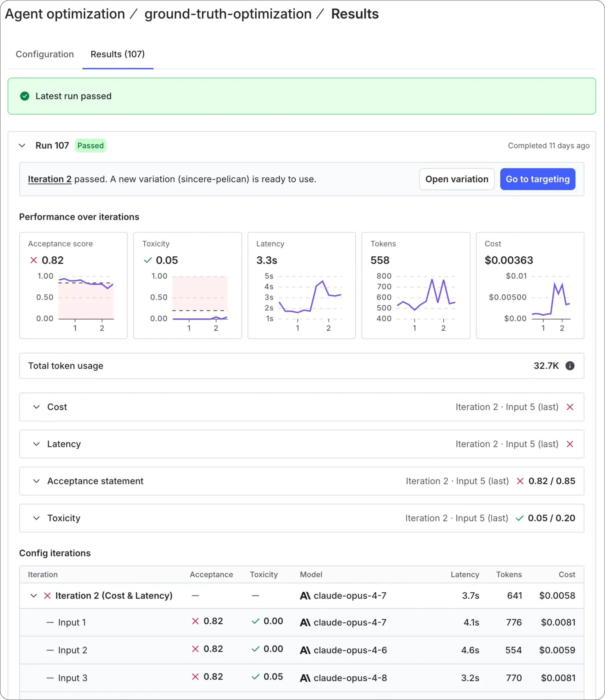
Task: Click the Tokens column header
Action: 509,574
